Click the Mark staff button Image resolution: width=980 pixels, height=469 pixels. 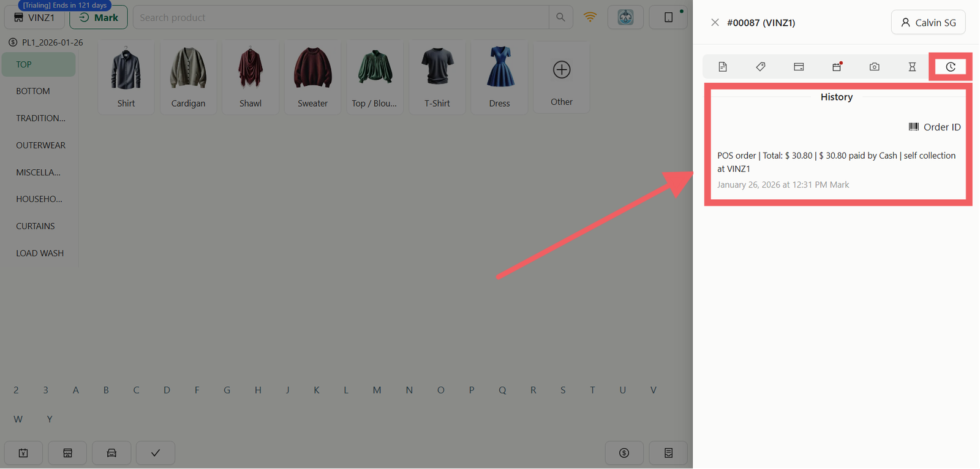point(99,17)
